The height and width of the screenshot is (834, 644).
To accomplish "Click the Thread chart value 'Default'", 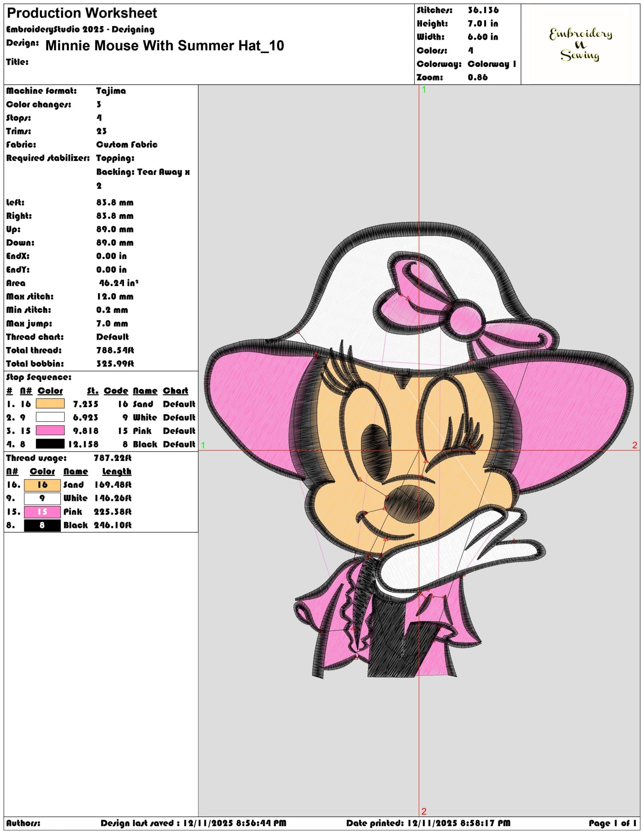I will 112,337.
